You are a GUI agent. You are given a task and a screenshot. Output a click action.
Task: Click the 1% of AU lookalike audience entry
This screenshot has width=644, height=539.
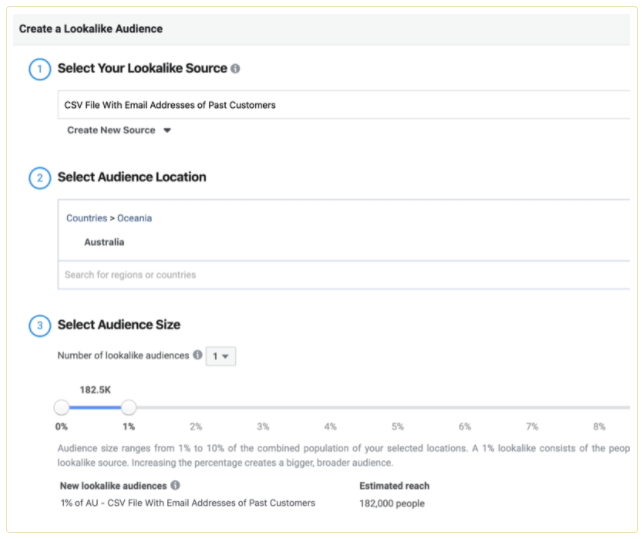(188, 502)
